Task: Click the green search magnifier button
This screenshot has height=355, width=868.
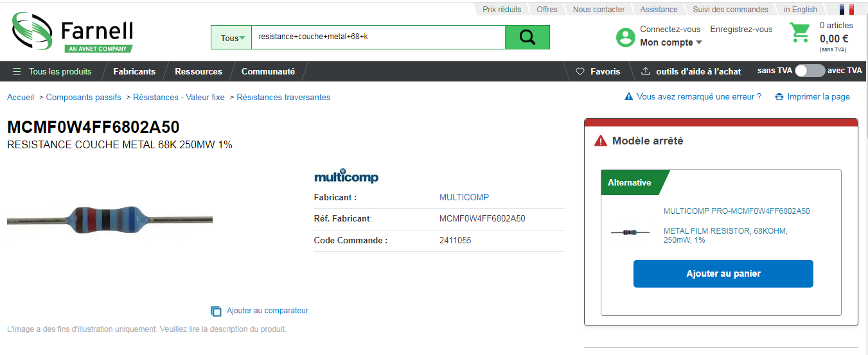Action: click(x=527, y=37)
